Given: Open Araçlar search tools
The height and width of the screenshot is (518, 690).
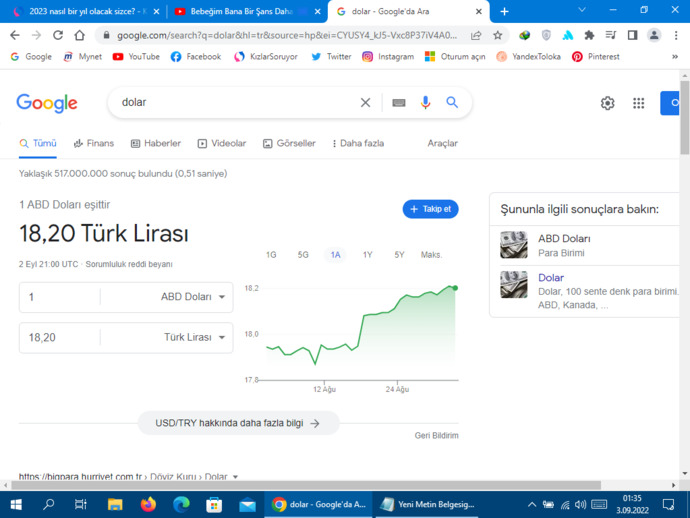Looking at the screenshot, I should click(x=442, y=143).
